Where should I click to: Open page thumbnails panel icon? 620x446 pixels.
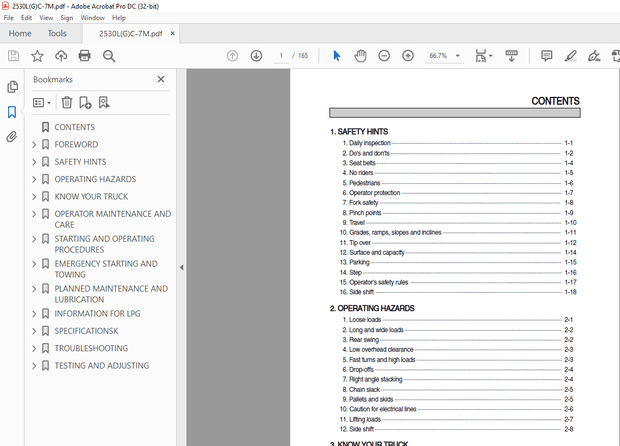[x=12, y=87]
